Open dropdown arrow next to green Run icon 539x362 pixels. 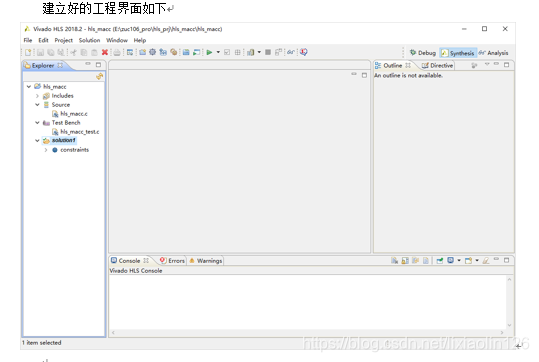click(x=218, y=52)
